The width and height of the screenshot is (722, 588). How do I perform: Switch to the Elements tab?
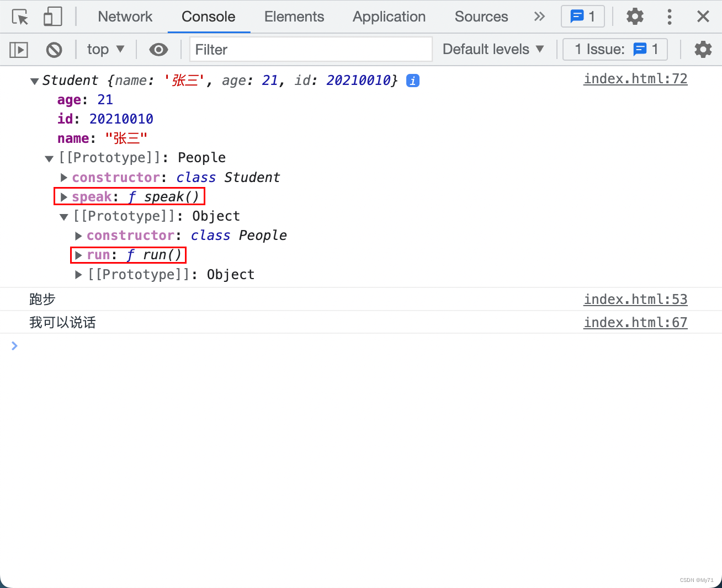[x=294, y=17]
